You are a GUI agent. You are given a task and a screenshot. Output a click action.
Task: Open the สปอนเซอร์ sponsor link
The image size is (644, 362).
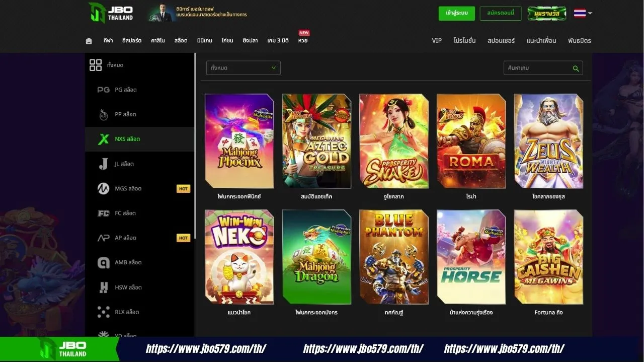pos(501,41)
